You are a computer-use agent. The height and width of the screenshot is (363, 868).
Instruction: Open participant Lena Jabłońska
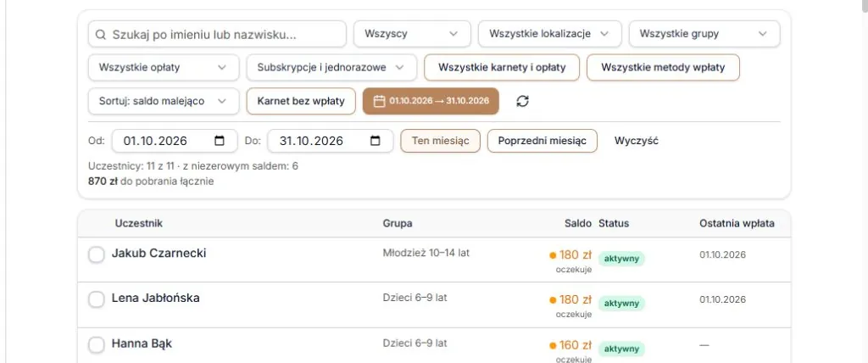point(156,299)
